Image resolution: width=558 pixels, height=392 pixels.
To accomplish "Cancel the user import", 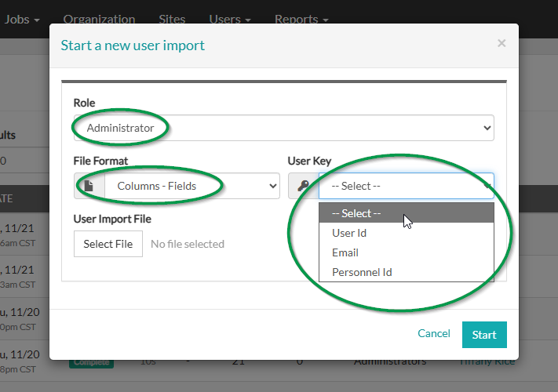I will (x=434, y=333).
